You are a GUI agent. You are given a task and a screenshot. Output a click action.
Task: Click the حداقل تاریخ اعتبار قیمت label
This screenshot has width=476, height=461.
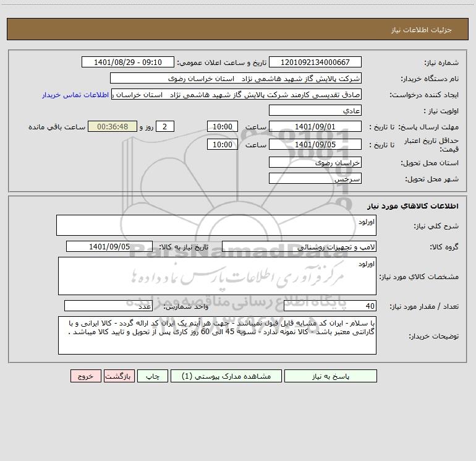[431, 145]
